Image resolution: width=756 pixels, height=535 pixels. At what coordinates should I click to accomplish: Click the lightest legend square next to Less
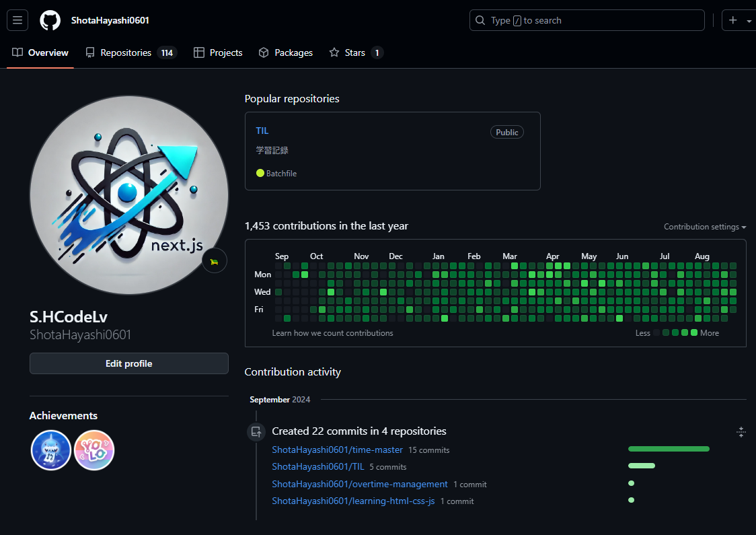pos(656,332)
